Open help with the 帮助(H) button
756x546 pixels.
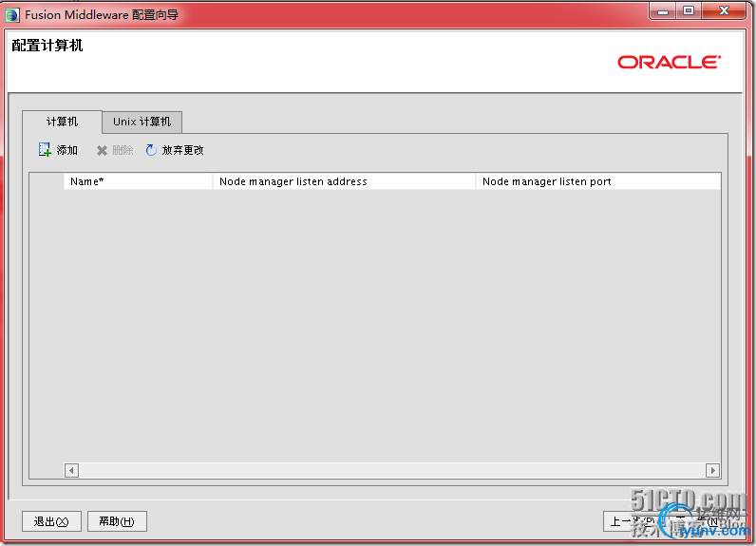click(117, 521)
